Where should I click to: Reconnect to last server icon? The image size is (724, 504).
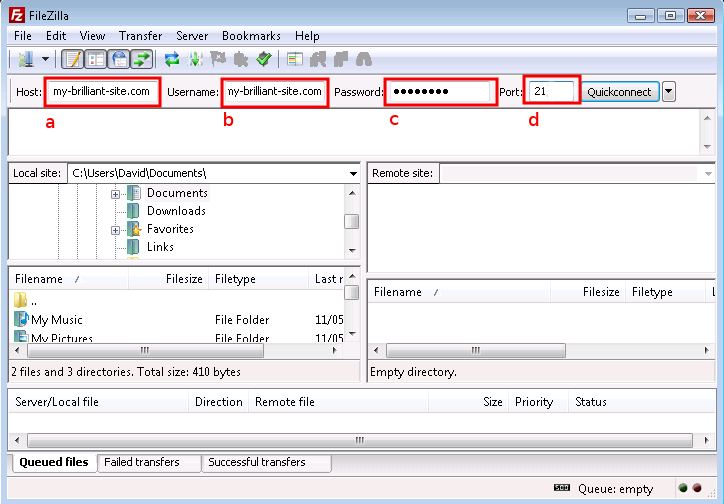click(x=264, y=59)
